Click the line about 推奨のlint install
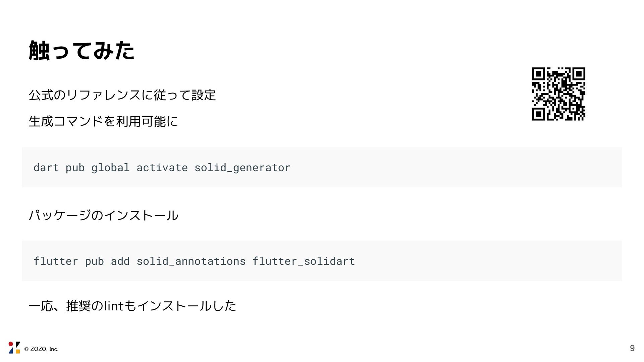This screenshot has height=362, width=644. coord(132,306)
